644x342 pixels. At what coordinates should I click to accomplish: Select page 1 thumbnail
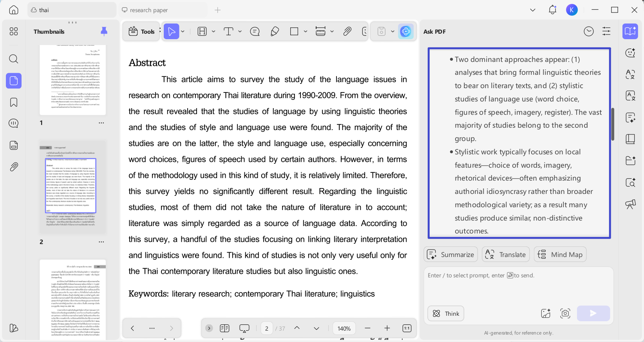coord(73,80)
